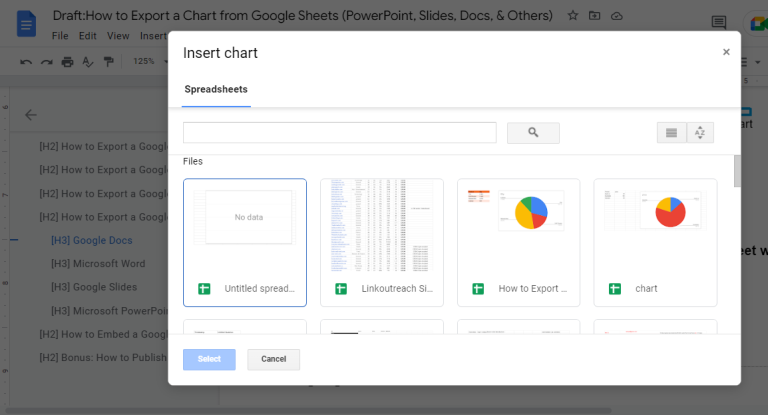Click the undo arrow in toolbar
Screen dimensions: 768x415
pyautogui.click(x=26, y=61)
